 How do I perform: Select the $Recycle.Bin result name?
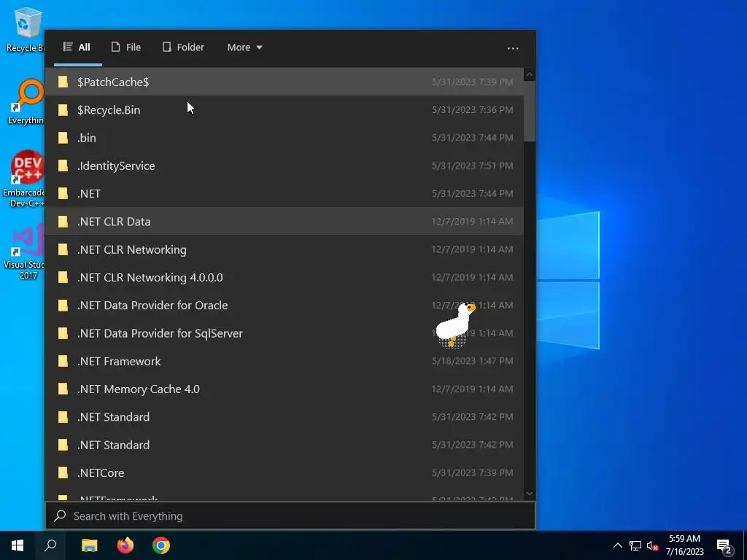click(x=109, y=110)
